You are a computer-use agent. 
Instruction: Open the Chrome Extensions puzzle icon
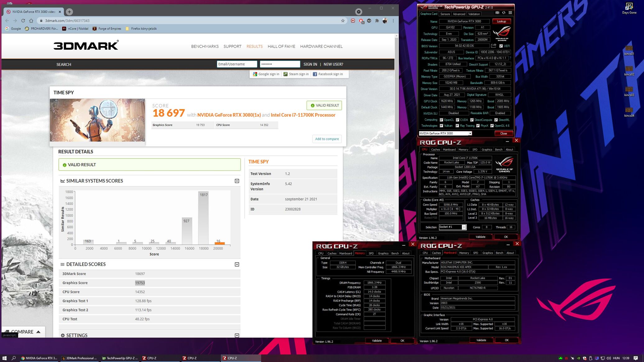click(377, 21)
